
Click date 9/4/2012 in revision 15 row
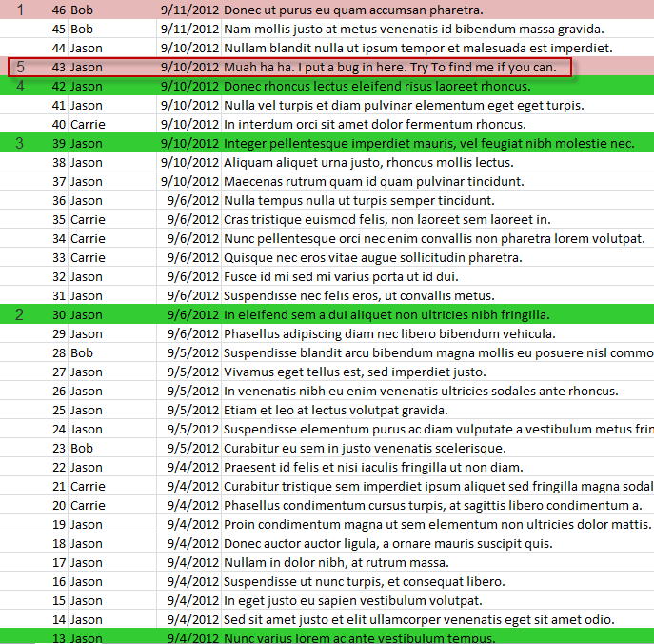point(193,601)
